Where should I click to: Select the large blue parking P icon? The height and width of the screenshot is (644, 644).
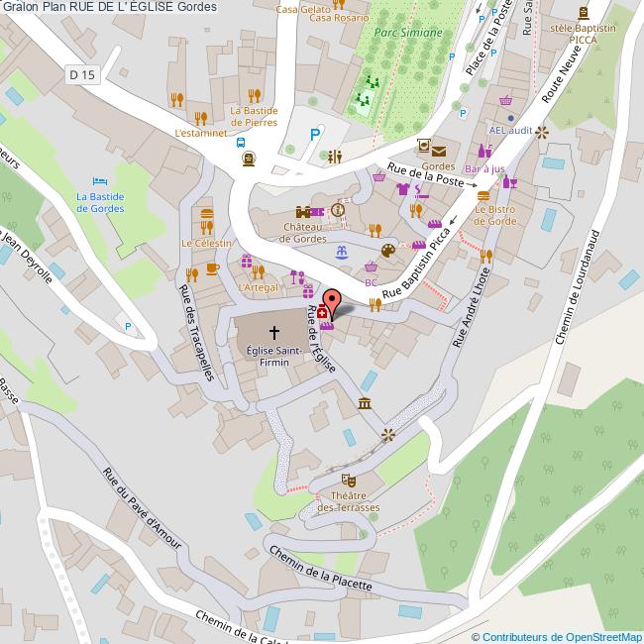315,135
